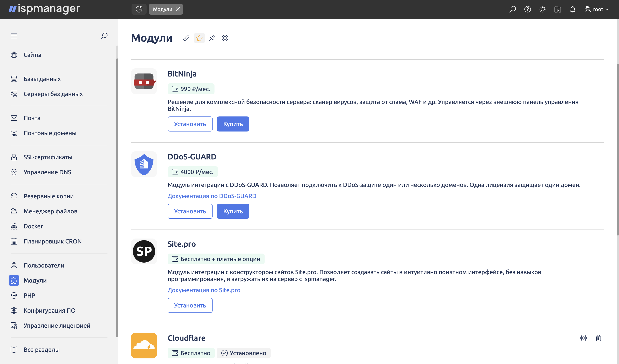Click the puzzle icon beside Модули

[x=14, y=280]
